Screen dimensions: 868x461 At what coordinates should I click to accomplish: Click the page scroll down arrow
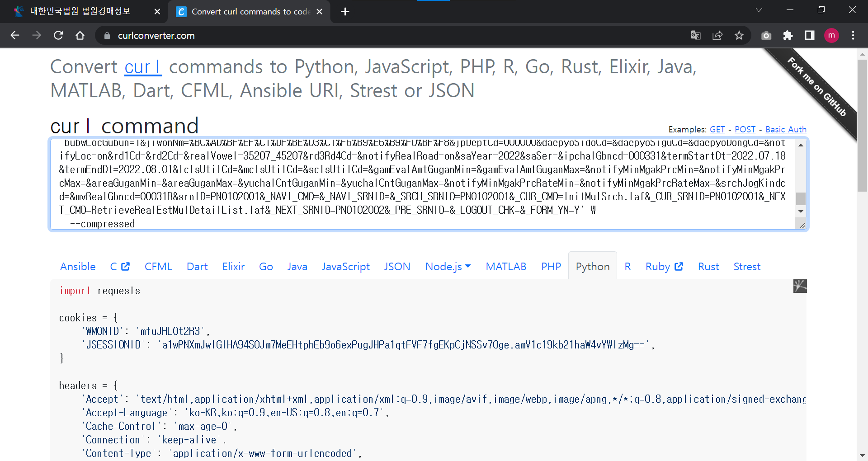pos(862,456)
